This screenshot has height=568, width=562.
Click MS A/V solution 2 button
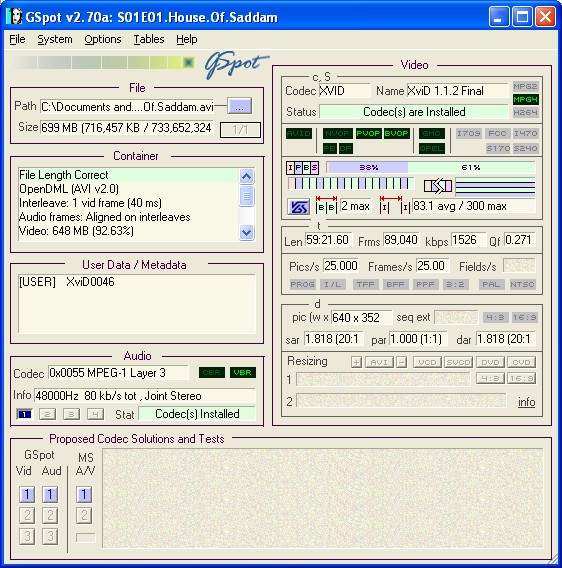click(84, 515)
